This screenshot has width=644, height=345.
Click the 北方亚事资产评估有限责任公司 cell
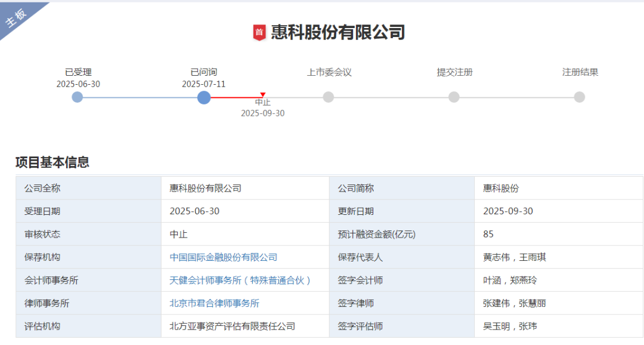tap(245, 326)
